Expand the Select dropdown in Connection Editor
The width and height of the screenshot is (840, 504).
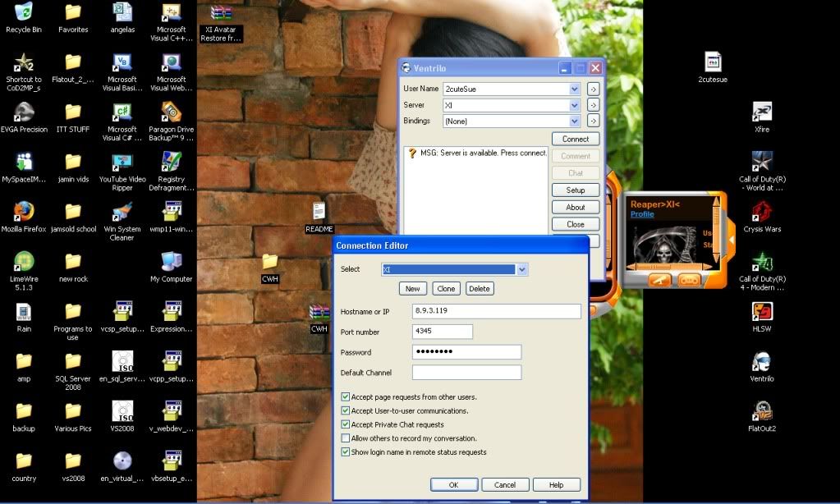click(x=522, y=269)
